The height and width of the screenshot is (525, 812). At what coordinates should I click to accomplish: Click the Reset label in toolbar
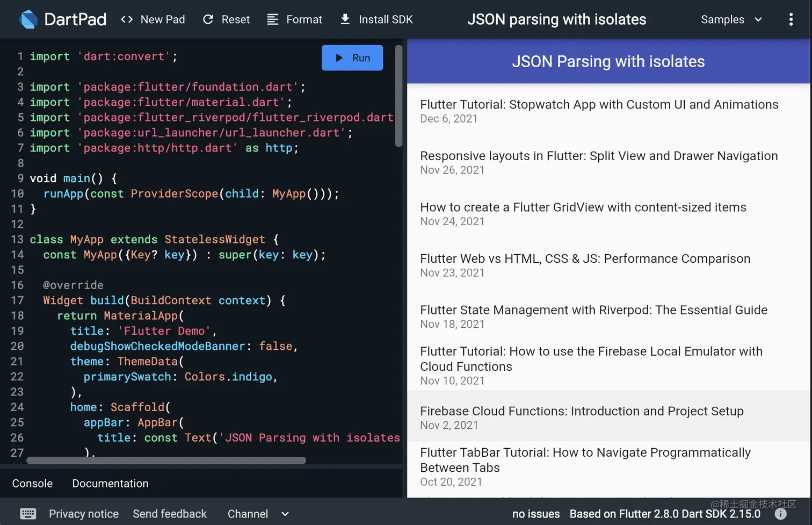[236, 19]
